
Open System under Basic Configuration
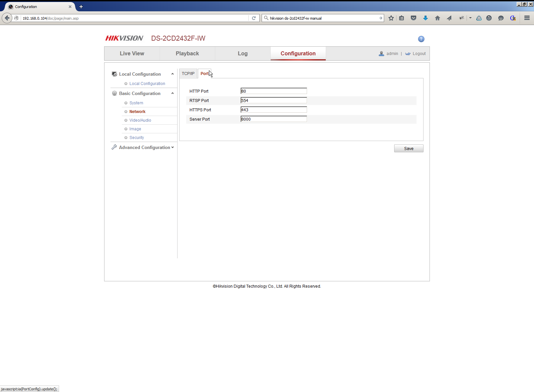click(x=136, y=103)
